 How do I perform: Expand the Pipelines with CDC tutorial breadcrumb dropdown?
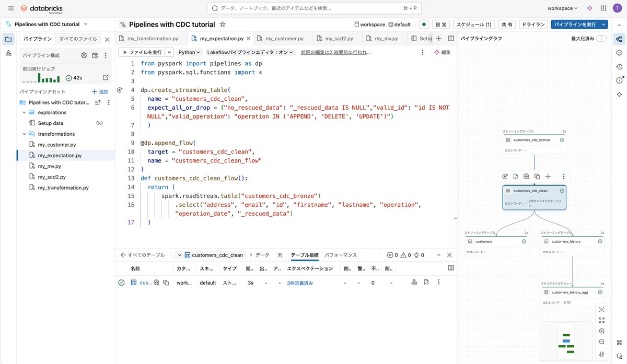click(86, 24)
